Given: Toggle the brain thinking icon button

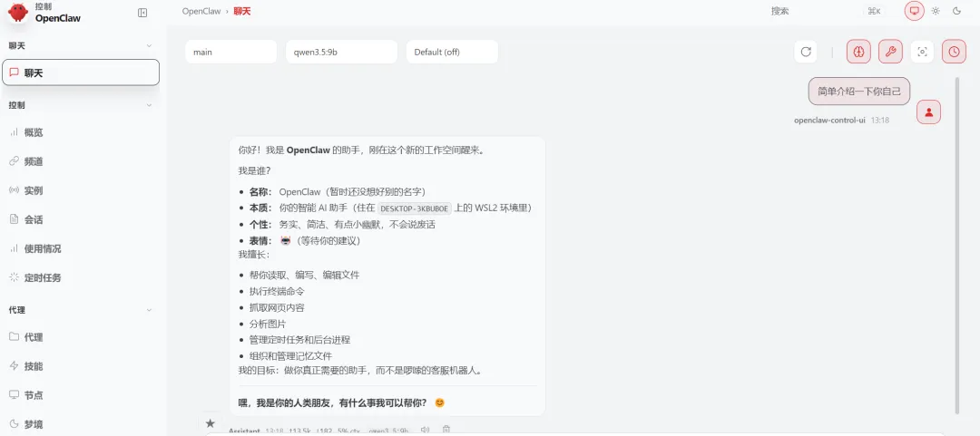Looking at the screenshot, I should (x=858, y=52).
